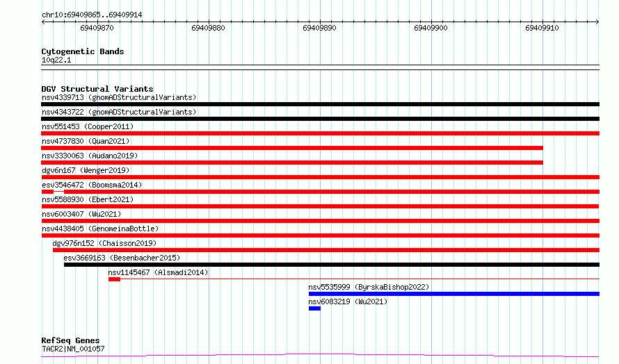Click the right arrow end of ruler

(597, 22)
